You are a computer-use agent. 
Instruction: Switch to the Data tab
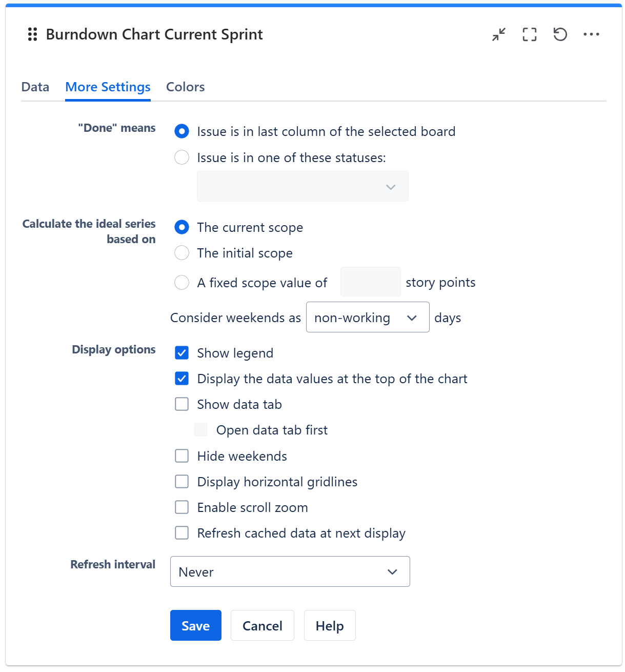[x=35, y=87]
